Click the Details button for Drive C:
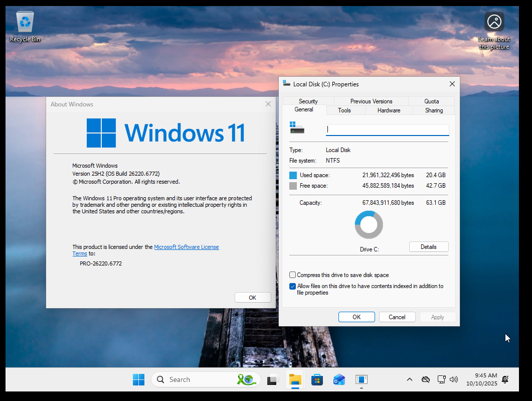The image size is (532, 401). coord(429,247)
